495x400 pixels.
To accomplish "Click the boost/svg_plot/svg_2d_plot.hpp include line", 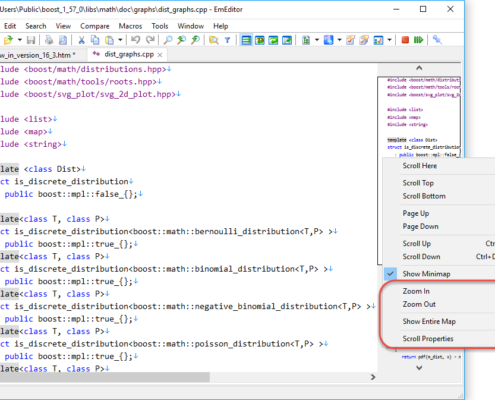I will pos(90,94).
